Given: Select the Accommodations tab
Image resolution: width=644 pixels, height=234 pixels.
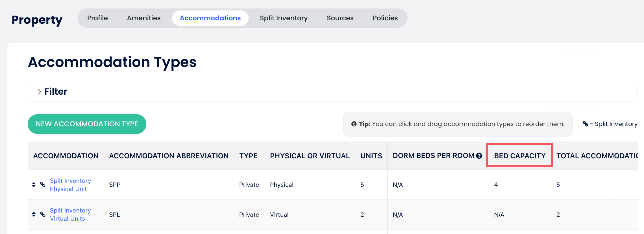Looking at the screenshot, I should pos(210,18).
